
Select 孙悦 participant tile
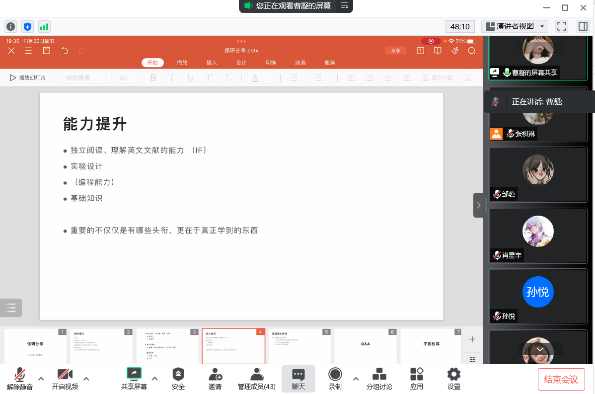(538, 296)
